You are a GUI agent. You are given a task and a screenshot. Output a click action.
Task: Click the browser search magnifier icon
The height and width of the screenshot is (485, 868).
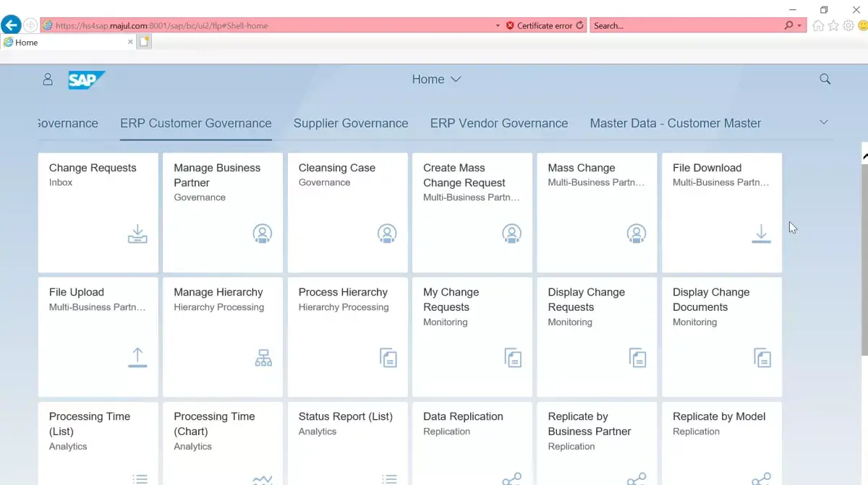tap(789, 25)
